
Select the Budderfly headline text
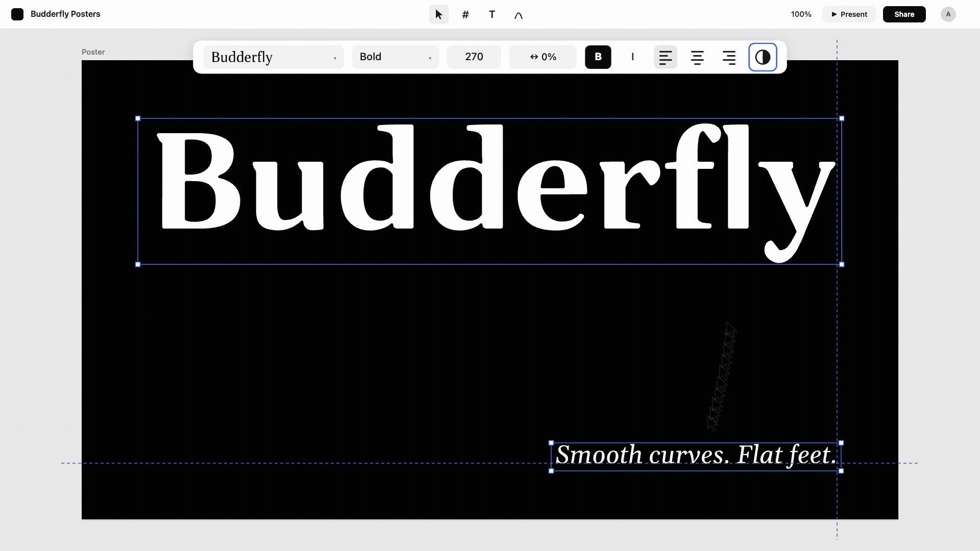click(496, 193)
